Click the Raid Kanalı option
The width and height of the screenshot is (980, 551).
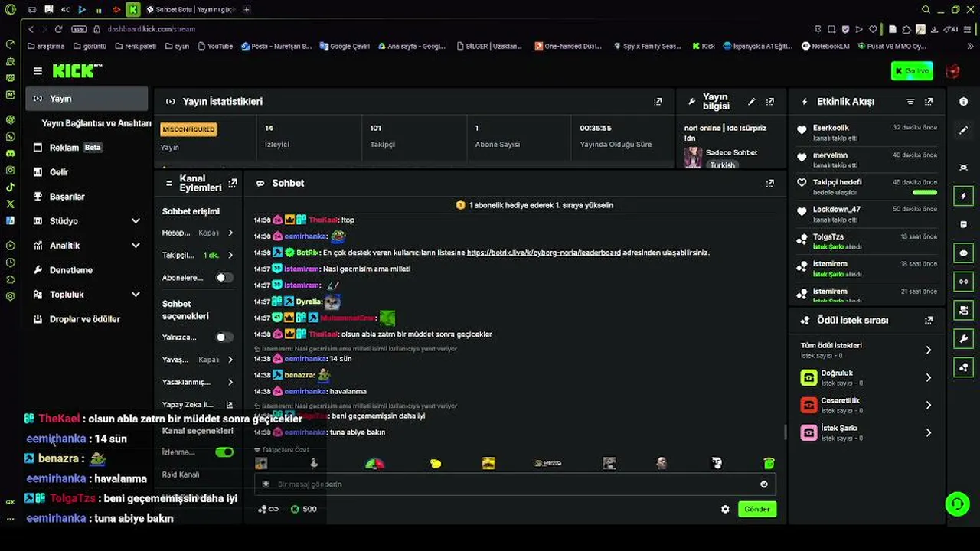click(181, 474)
